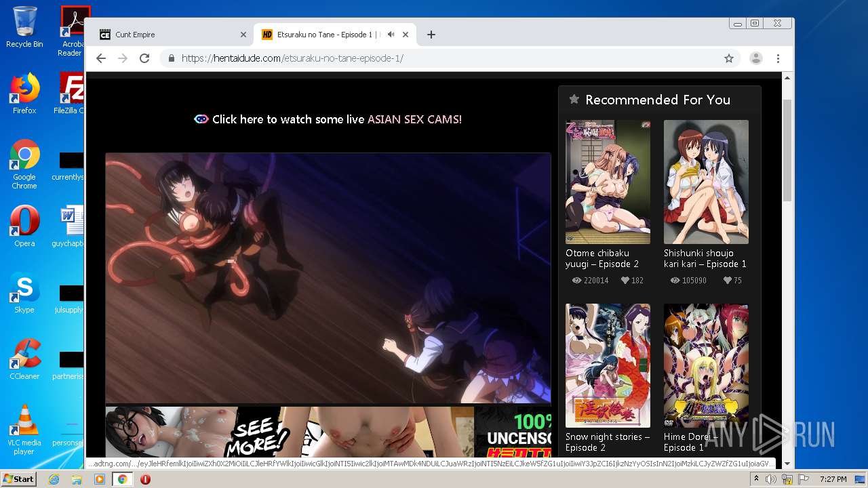Open the Chrome profile avatar icon
This screenshot has height=488, width=868.
coord(755,58)
